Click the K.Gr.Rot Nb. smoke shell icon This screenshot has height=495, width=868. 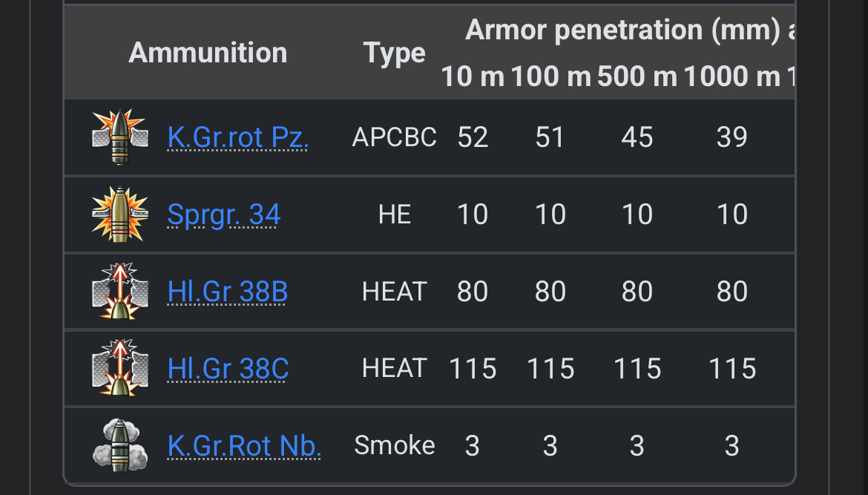pos(119,445)
